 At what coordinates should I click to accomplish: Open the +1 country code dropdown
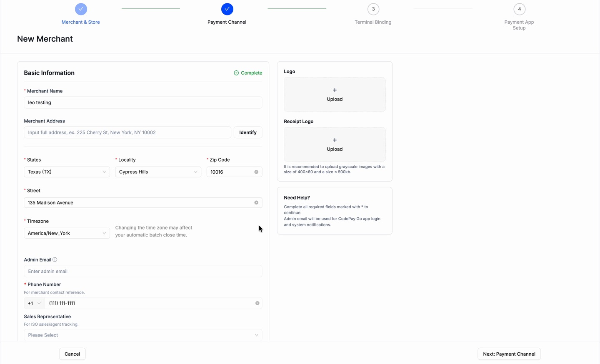(34, 303)
